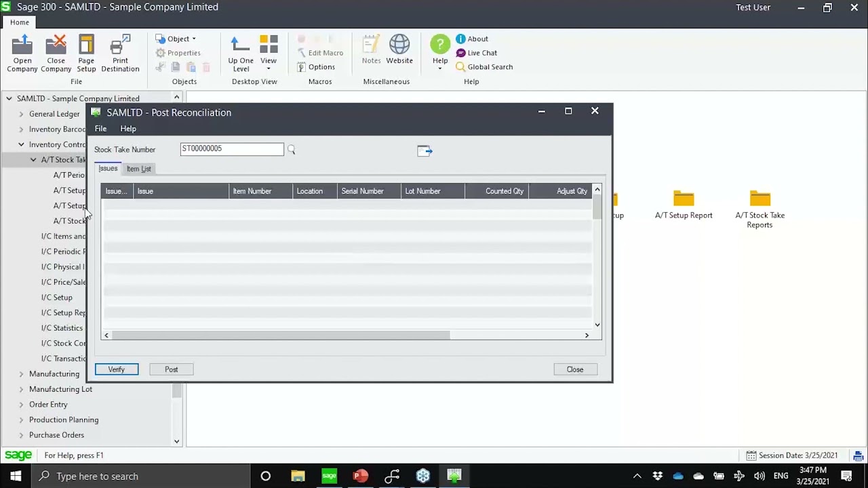Image resolution: width=868 pixels, height=488 pixels.
Task: Select the I/C Setup tree item
Action: (x=56, y=298)
